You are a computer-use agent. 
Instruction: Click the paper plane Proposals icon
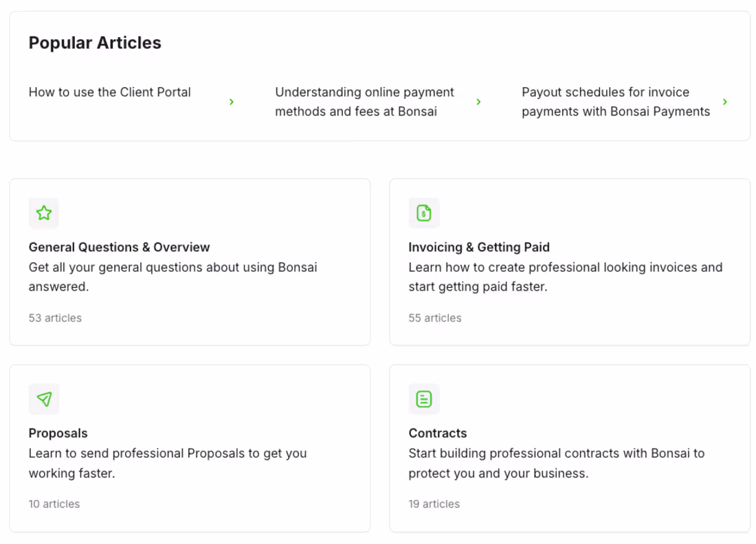(x=44, y=399)
